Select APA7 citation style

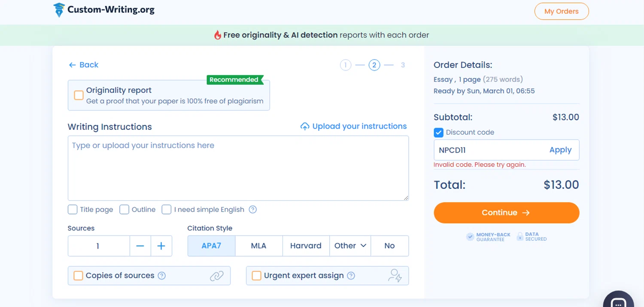(211, 246)
